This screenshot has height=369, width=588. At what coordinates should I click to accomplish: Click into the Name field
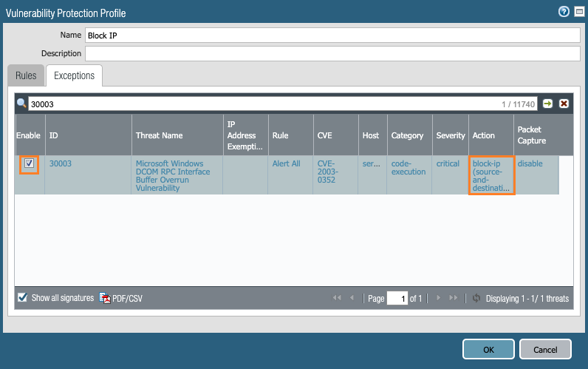[332, 35]
